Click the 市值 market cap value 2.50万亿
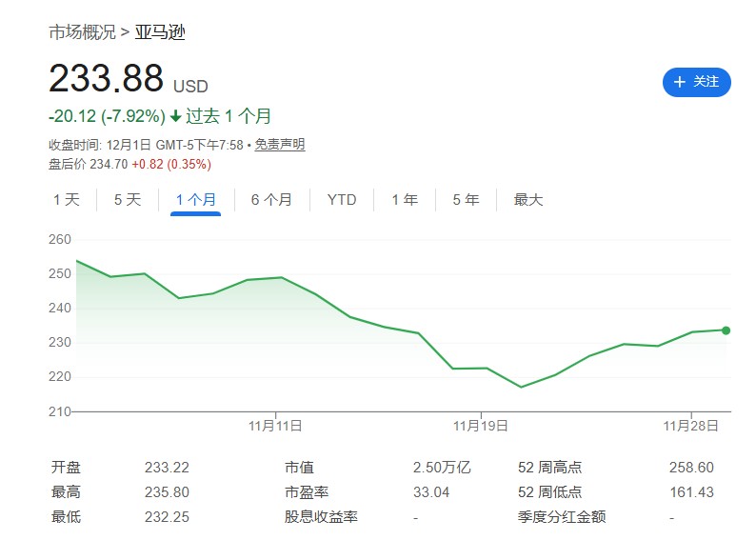 pos(442,468)
